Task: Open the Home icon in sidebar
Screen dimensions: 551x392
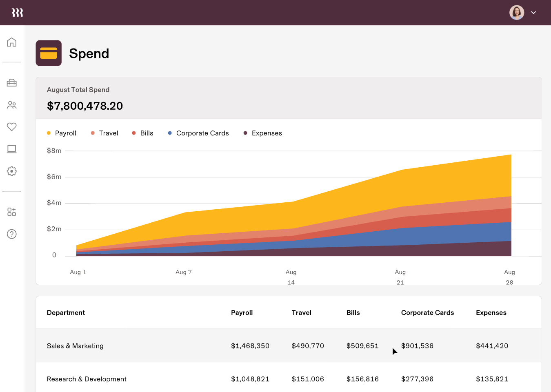Action: [12, 42]
